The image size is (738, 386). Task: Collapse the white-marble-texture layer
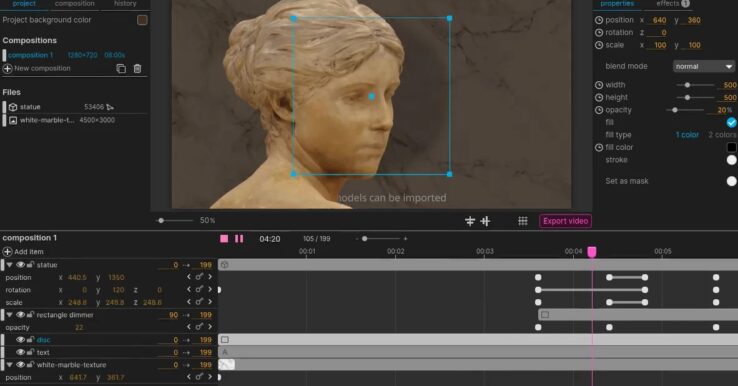9,365
